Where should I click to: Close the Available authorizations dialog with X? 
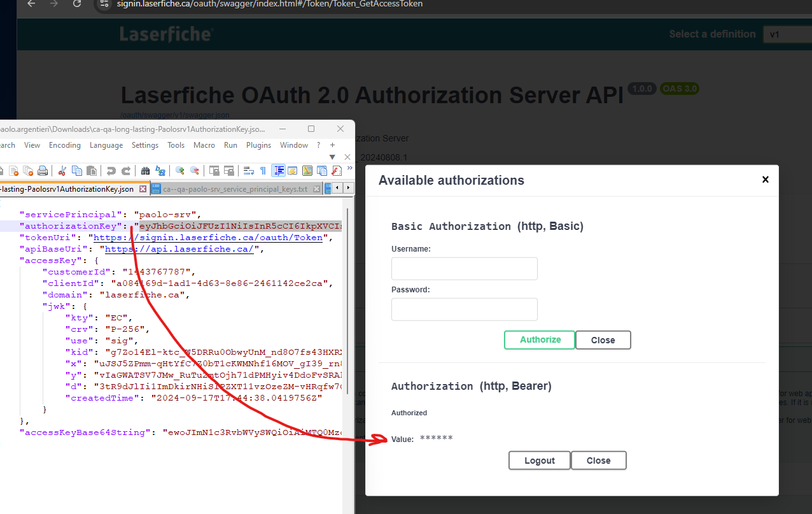tap(766, 180)
